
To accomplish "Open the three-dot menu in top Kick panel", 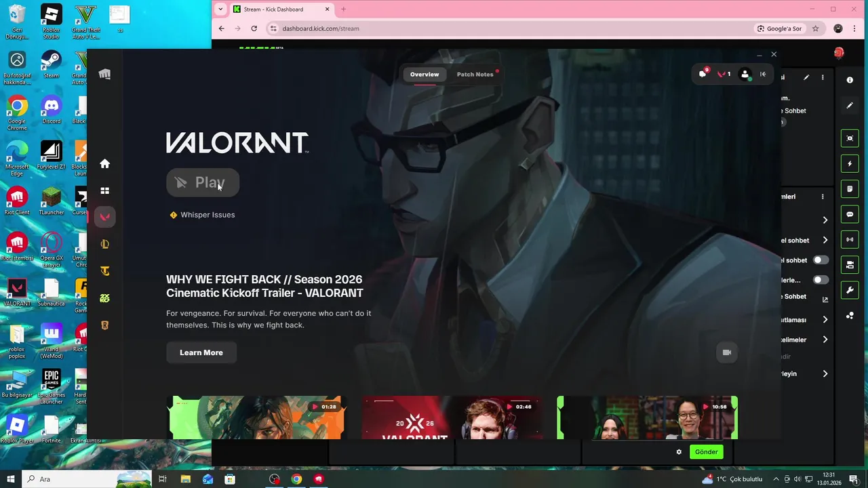I will pos(823,77).
